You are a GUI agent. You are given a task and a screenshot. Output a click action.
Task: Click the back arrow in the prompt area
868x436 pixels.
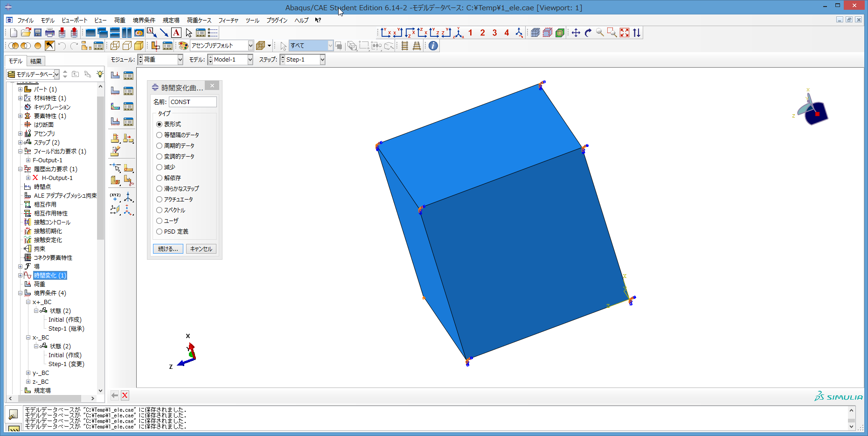(115, 395)
